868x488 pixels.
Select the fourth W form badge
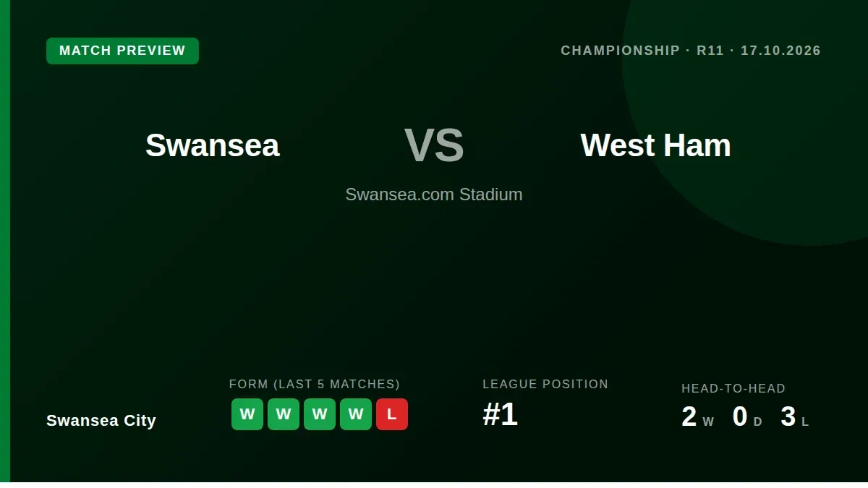[356, 414]
